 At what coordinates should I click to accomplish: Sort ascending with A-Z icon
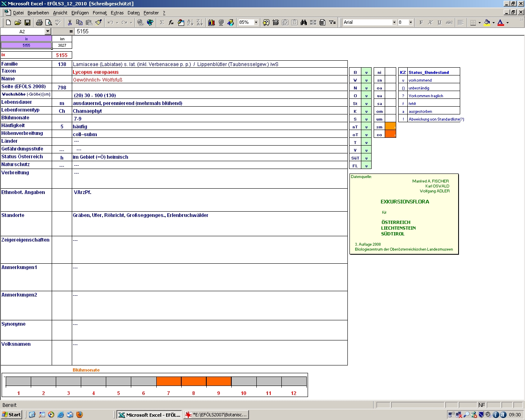click(190, 23)
